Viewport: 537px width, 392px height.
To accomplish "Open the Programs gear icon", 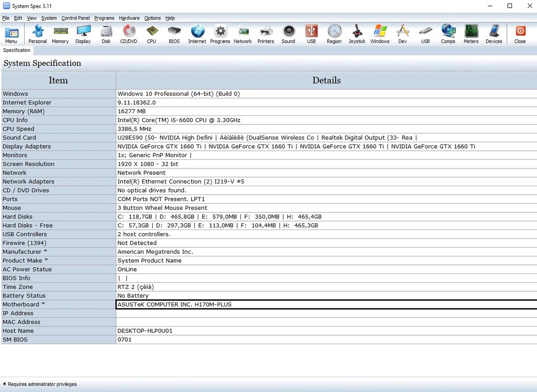I will coord(220,34).
